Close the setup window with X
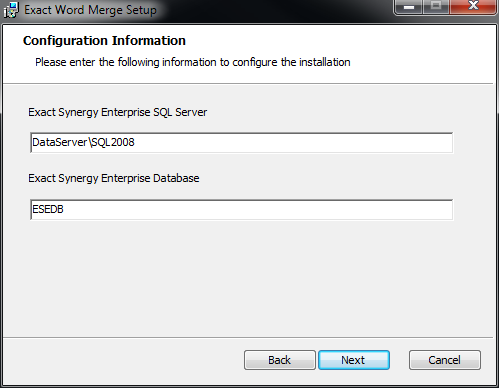 tap(473, 7)
